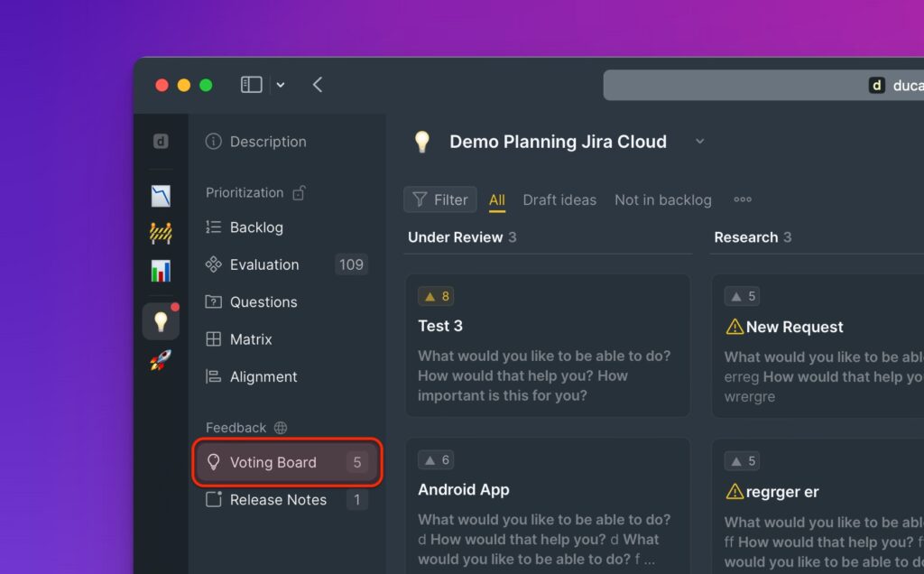The image size is (924, 574).
Task: Open the construction barrier icon in rail
Action: pos(161,233)
